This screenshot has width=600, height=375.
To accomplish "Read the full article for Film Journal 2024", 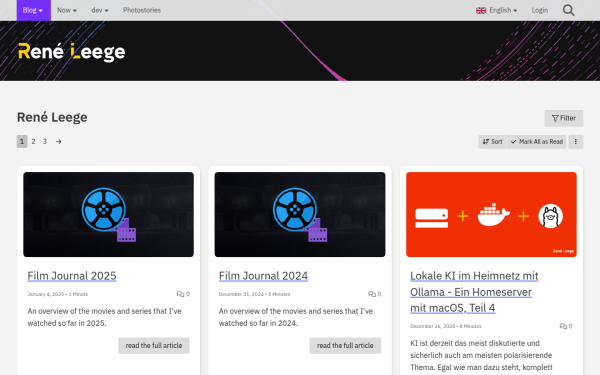I will pyautogui.click(x=345, y=346).
